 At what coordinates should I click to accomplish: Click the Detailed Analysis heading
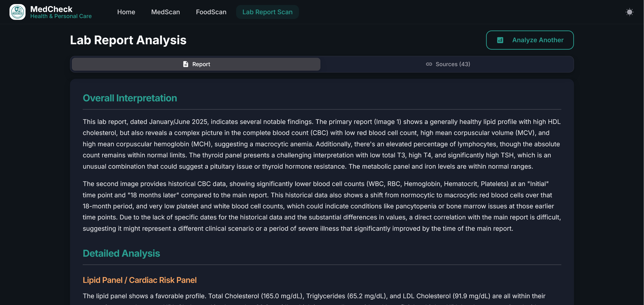[x=121, y=253]
